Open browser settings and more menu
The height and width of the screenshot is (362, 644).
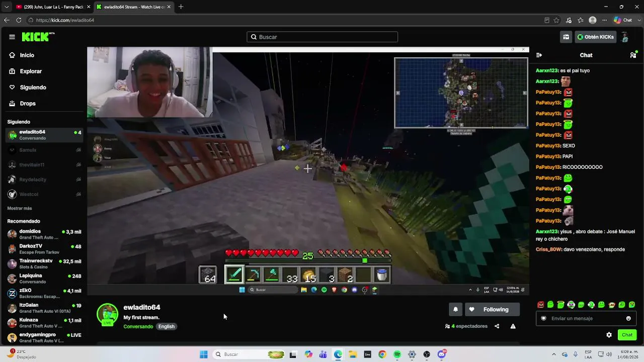coord(604,20)
